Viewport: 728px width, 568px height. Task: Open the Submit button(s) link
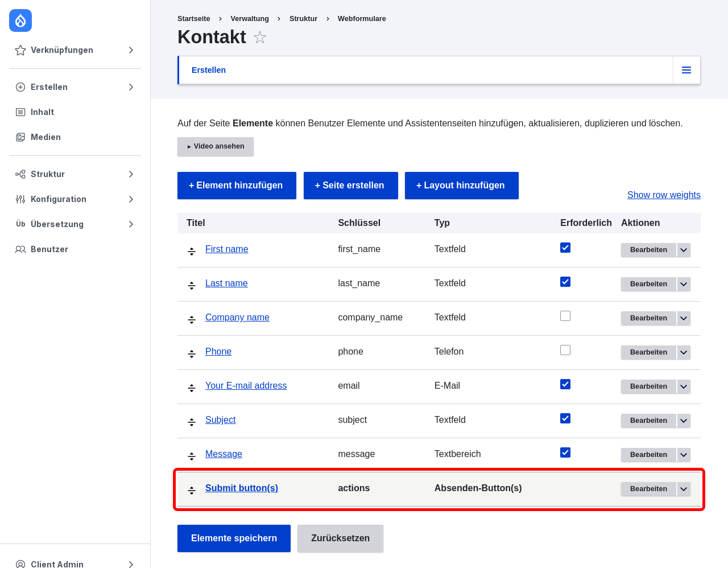(242, 488)
